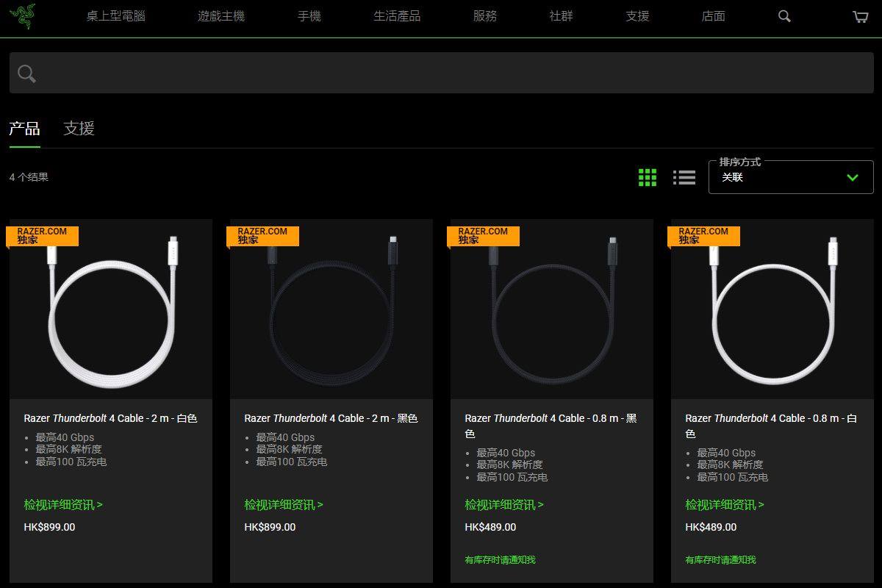Click the RAZER.COM 独家 badge on black 2 m cable

(263, 236)
